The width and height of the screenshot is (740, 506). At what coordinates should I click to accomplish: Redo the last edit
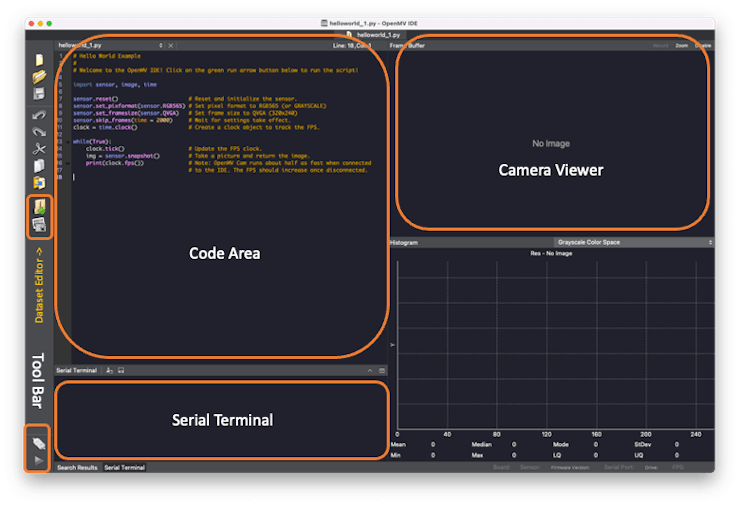[x=39, y=132]
